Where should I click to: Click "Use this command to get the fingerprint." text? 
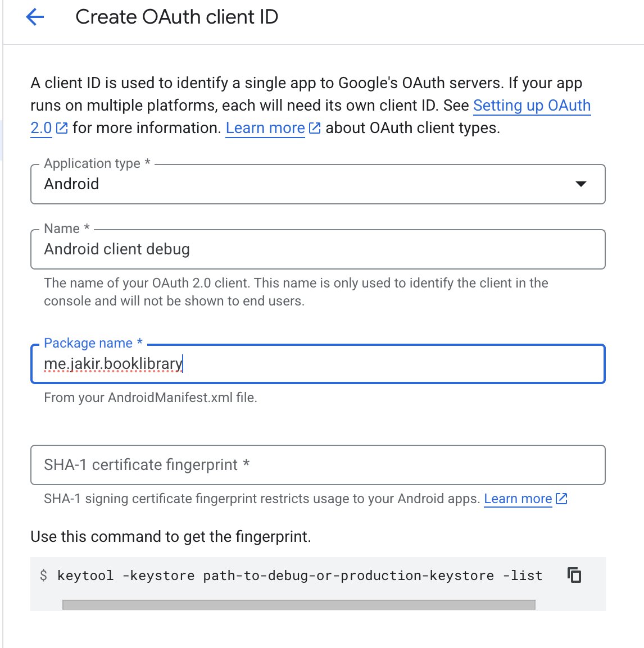click(x=170, y=537)
